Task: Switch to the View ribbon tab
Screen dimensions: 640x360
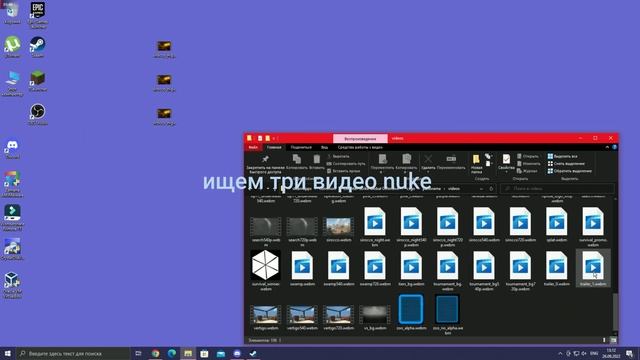Action: click(324, 147)
